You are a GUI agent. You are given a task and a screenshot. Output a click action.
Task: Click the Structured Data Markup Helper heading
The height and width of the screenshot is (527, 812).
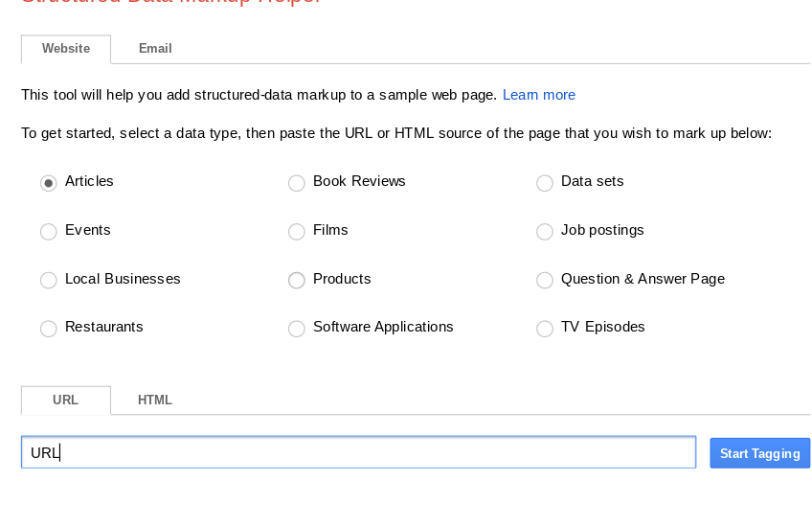(170, 2)
